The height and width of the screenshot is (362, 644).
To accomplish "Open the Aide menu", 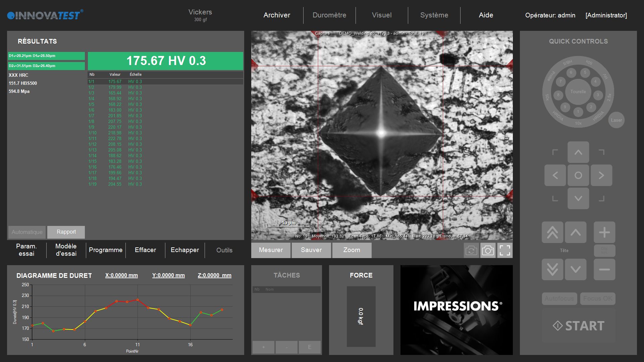I will pos(486,15).
